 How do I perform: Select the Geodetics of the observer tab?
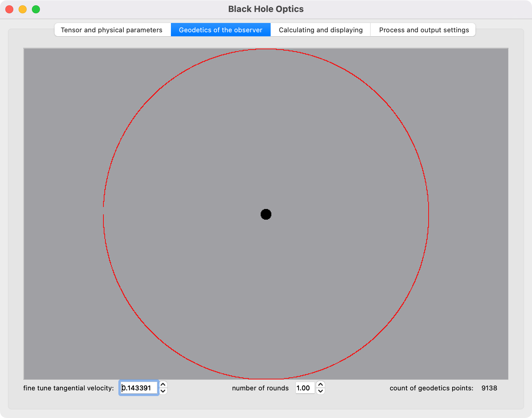[x=220, y=30]
